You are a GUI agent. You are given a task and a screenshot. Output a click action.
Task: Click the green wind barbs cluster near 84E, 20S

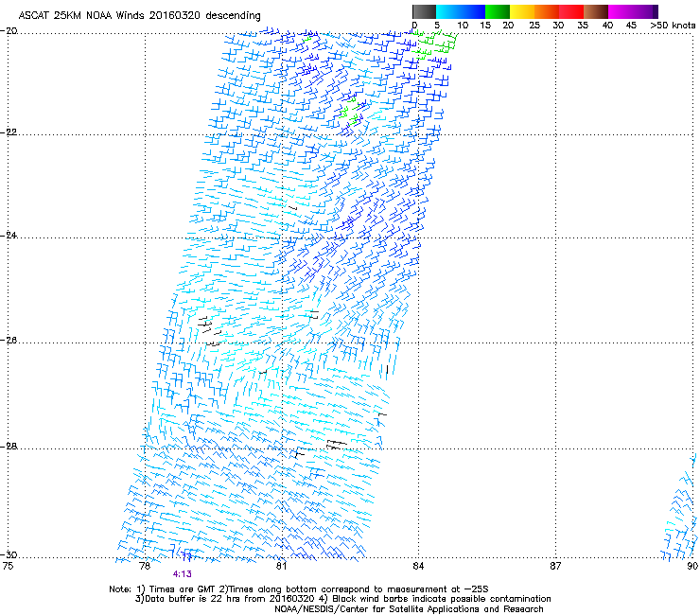(x=434, y=45)
